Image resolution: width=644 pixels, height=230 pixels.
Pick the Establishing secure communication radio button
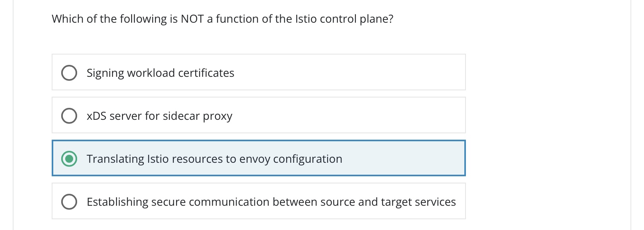(69, 202)
